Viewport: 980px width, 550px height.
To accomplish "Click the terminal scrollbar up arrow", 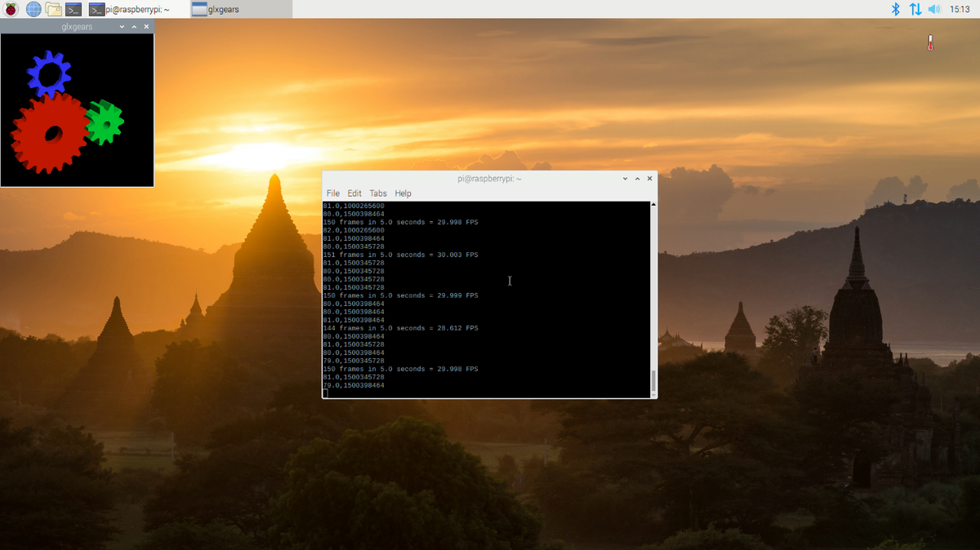I will (653, 205).
